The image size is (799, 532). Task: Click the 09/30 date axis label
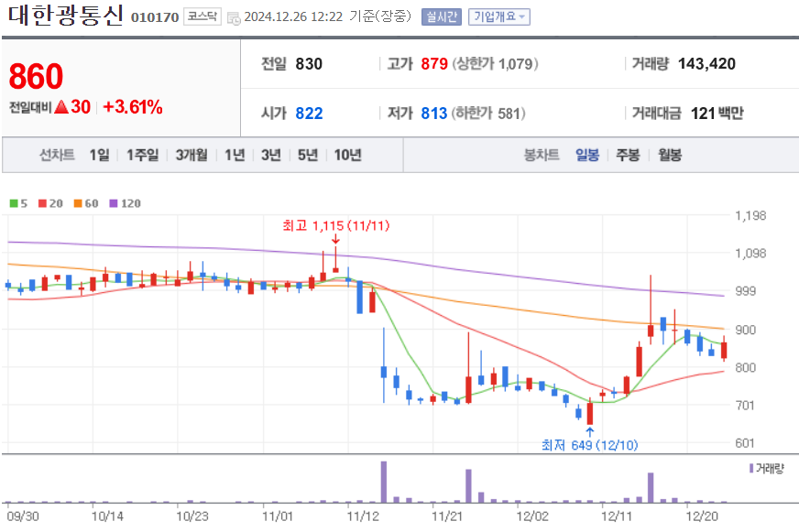tap(23, 516)
